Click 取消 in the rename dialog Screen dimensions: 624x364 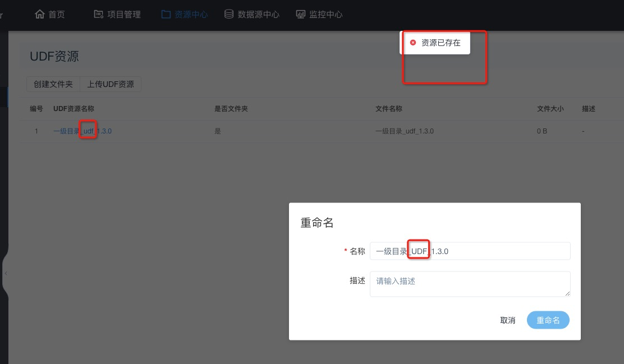507,320
